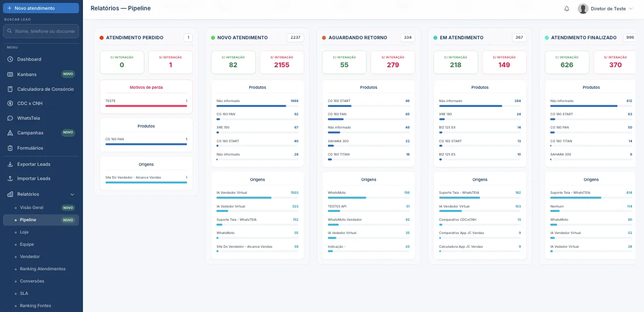Click the BIZ 125 EX product row
Image resolution: width=644 pixels, height=312 pixels.
480,130
